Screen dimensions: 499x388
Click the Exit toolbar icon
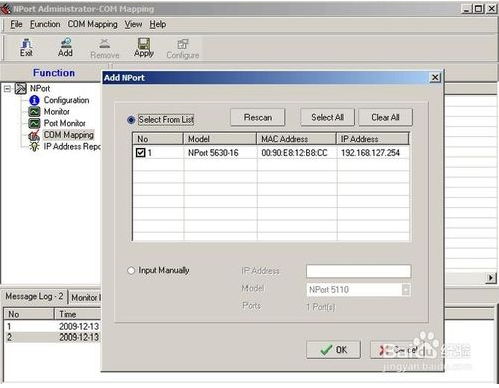(x=26, y=47)
